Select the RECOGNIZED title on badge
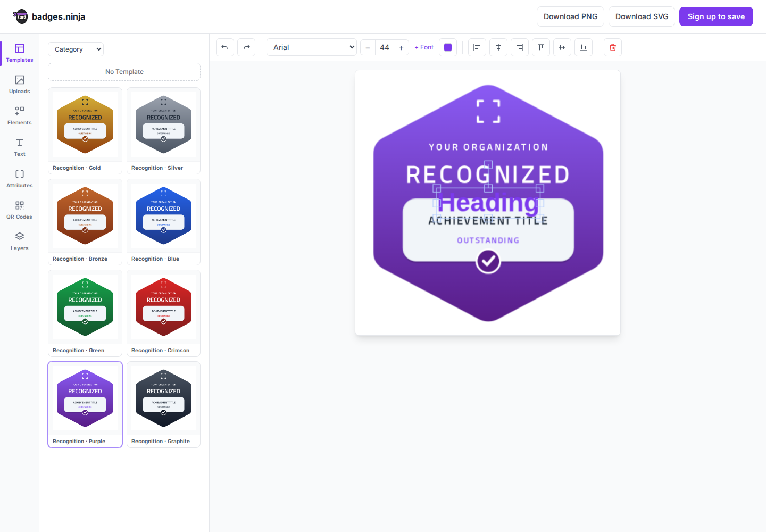This screenshot has width=766, height=532. (488, 174)
